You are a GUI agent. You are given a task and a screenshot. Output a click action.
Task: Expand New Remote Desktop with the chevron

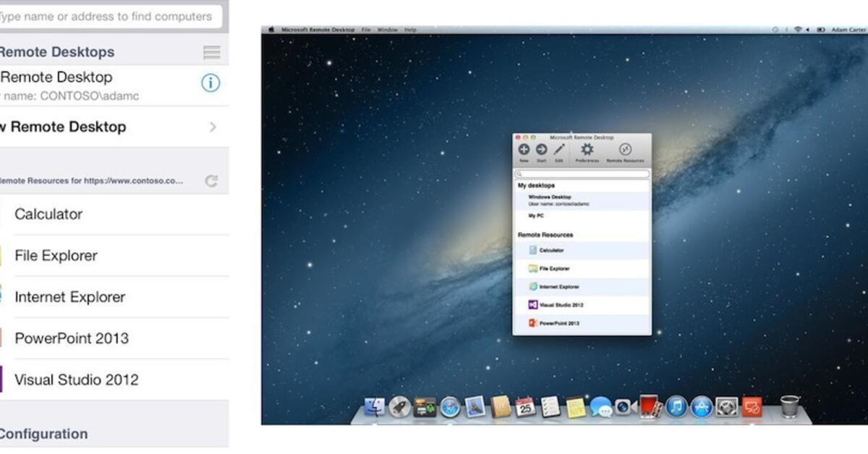click(212, 127)
